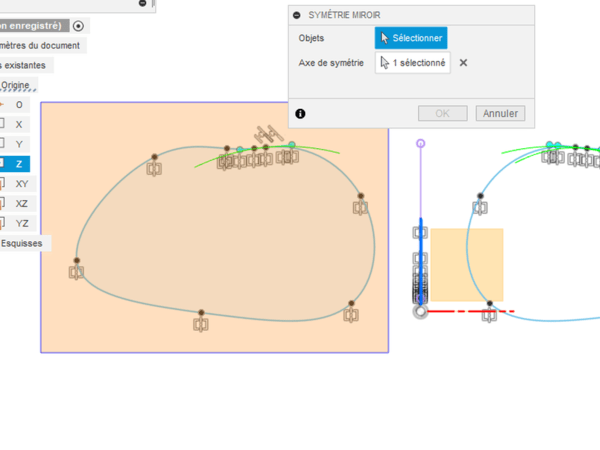Image resolution: width=600 pixels, height=450 pixels.
Task: Toggle visibility of X axis
Action: (3, 124)
